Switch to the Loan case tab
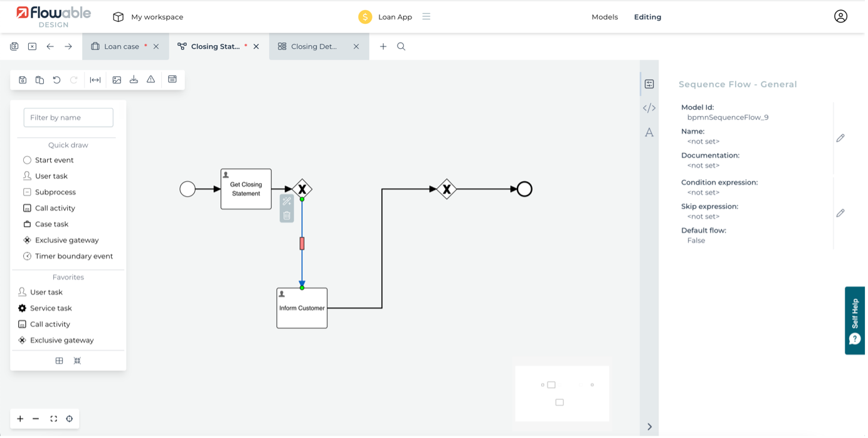Screen dimensions: 868x438 point(122,46)
